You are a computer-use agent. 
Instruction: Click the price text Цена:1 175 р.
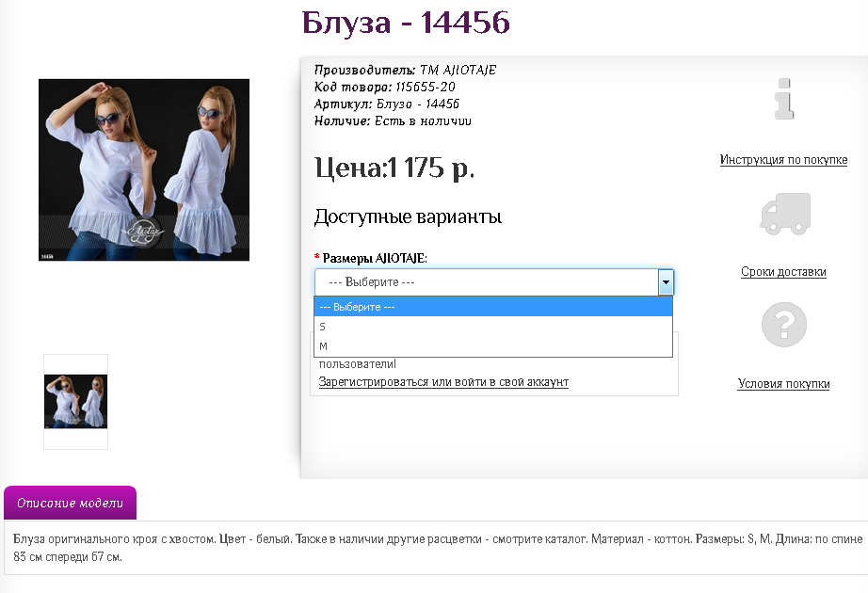coord(394,168)
